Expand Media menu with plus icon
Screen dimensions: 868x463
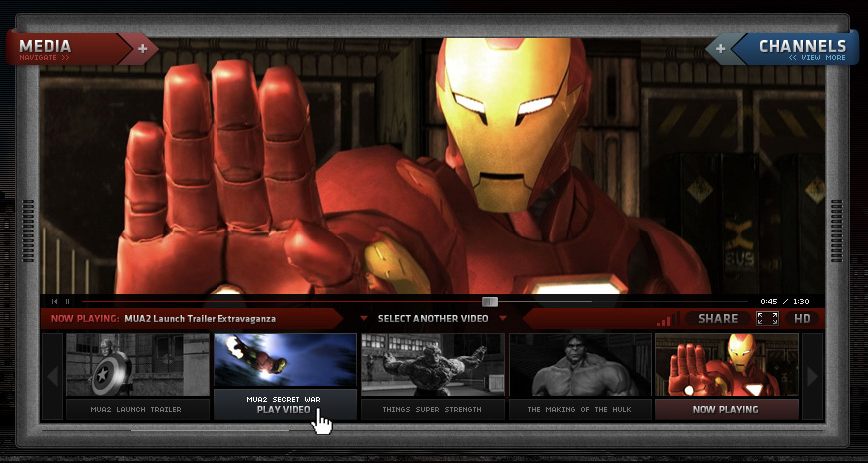pyautogui.click(x=143, y=49)
